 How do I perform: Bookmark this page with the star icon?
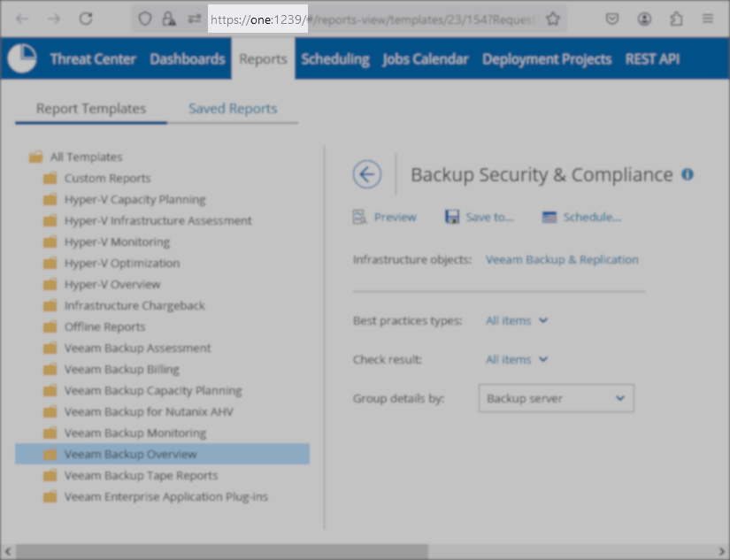(x=553, y=19)
